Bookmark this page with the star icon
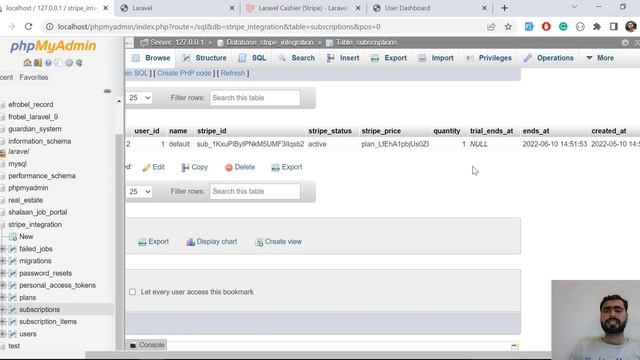The height and width of the screenshot is (360, 640). click(x=508, y=27)
